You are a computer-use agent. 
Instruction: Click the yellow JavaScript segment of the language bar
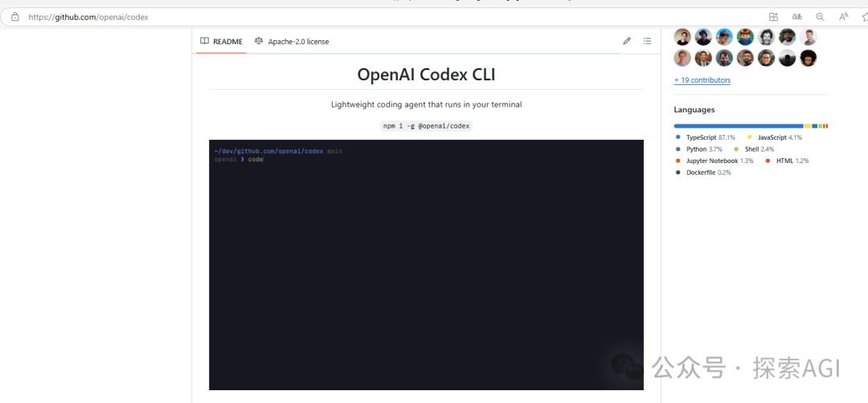[x=808, y=126]
